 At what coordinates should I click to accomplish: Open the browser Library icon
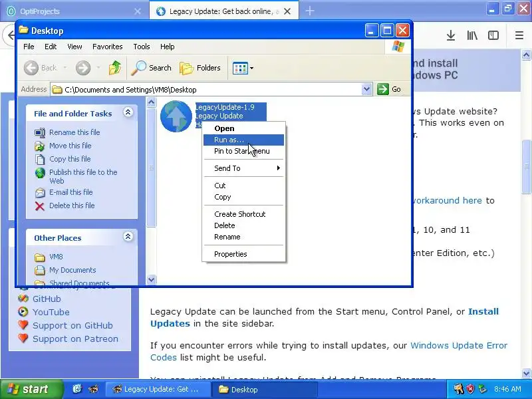click(472, 35)
